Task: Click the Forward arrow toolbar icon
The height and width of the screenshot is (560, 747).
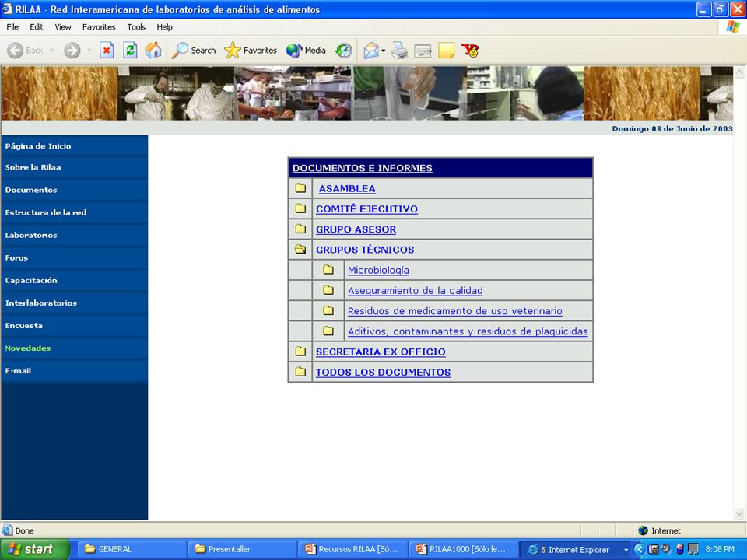Action: point(72,50)
